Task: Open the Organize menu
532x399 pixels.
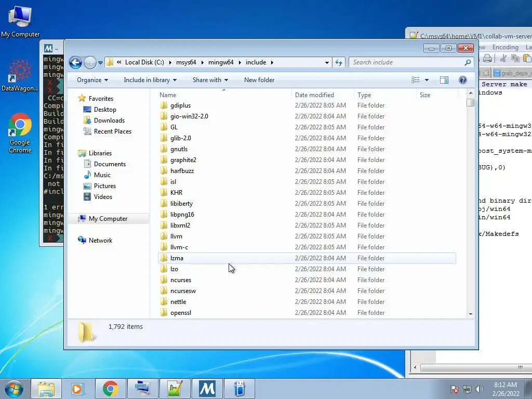Action: [x=92, y=80]
